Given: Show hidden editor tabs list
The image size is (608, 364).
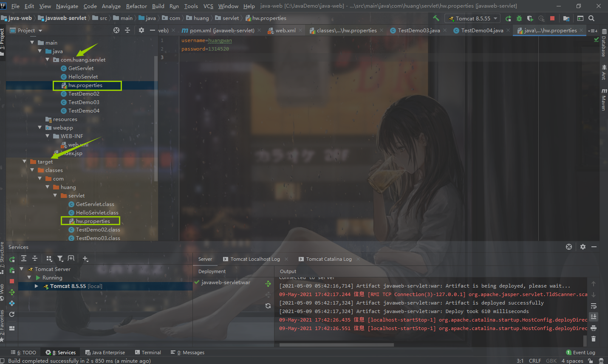Looking at the screenshot, I should [x=593, y=31].
